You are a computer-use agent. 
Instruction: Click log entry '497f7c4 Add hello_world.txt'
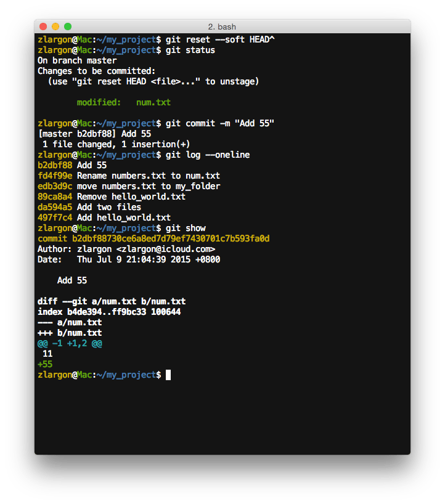point(104,217)
